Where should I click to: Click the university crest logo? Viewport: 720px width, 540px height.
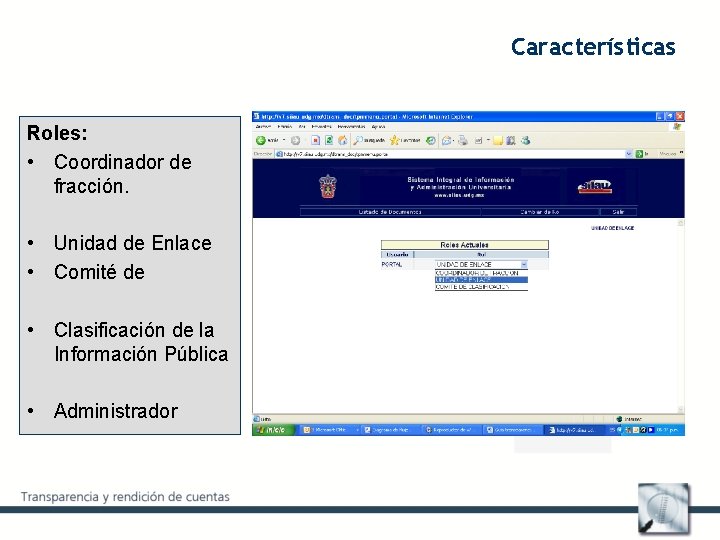tap(328, 186)
